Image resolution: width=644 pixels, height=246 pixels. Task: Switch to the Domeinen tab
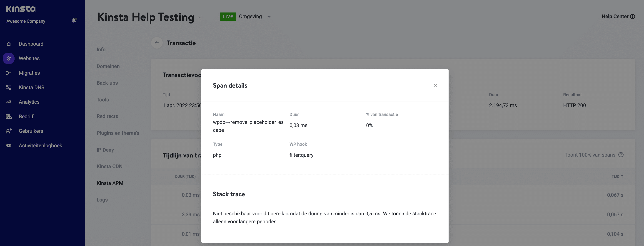[108, 66]
